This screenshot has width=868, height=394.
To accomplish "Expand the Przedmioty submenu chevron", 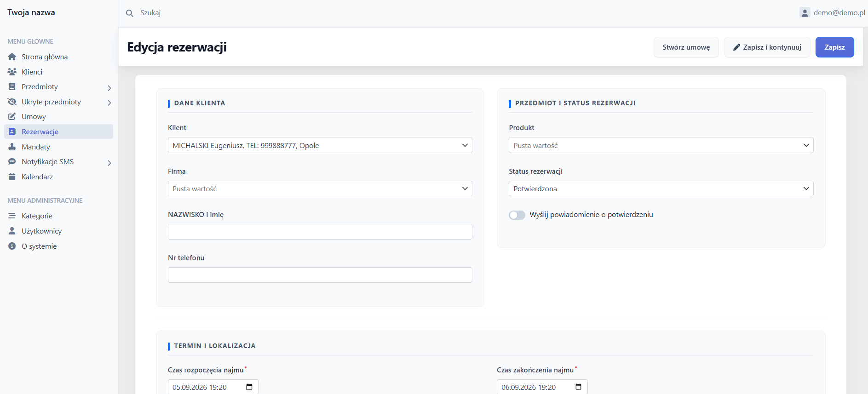I will pos(109,88).
